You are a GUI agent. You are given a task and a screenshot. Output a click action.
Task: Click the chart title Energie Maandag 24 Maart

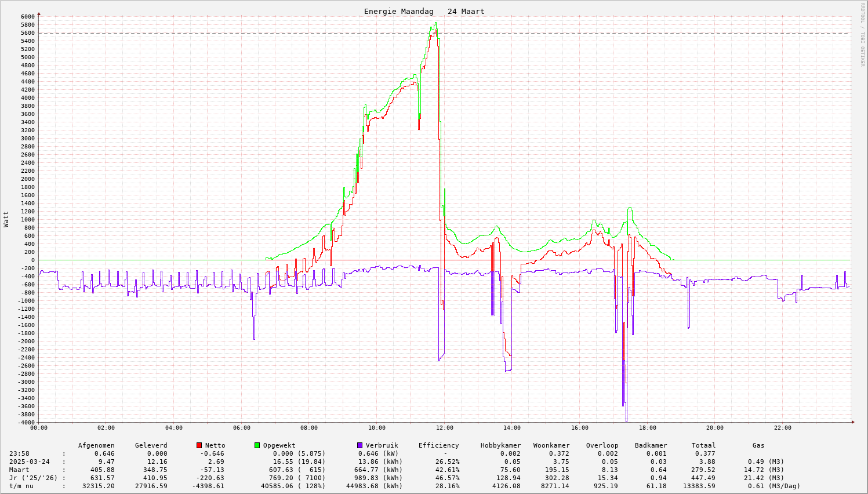point(424,12)
